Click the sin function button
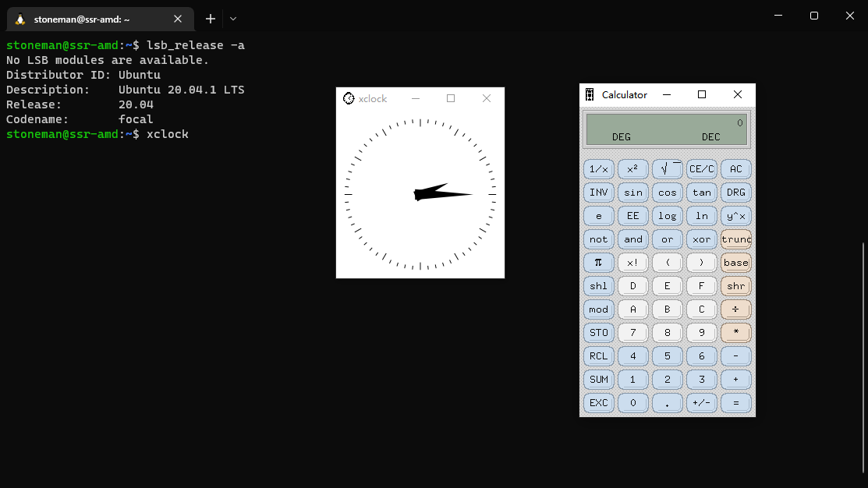 [x=632, y=193]
